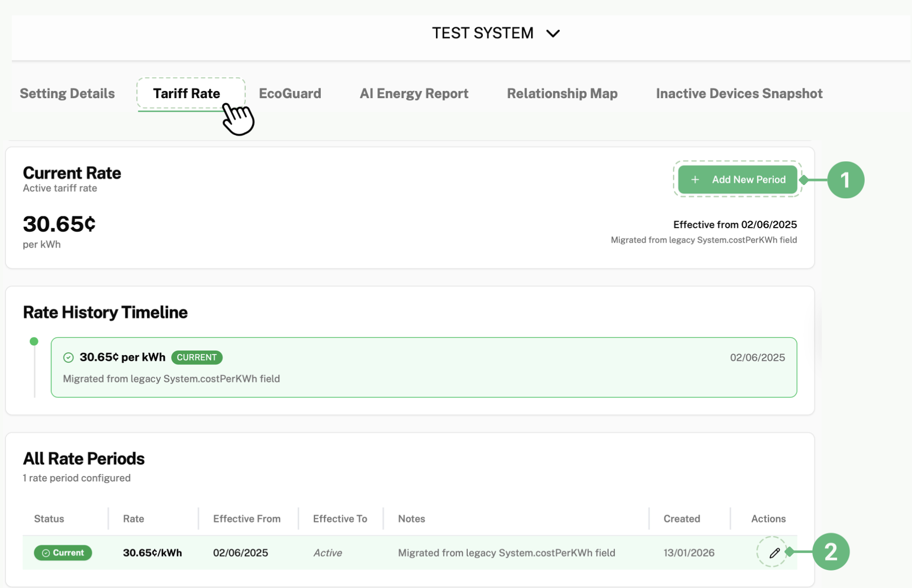Open the EcoGuard tab
Image resolution: width=912 pixels, height=588 pixels.
(290, 94)
